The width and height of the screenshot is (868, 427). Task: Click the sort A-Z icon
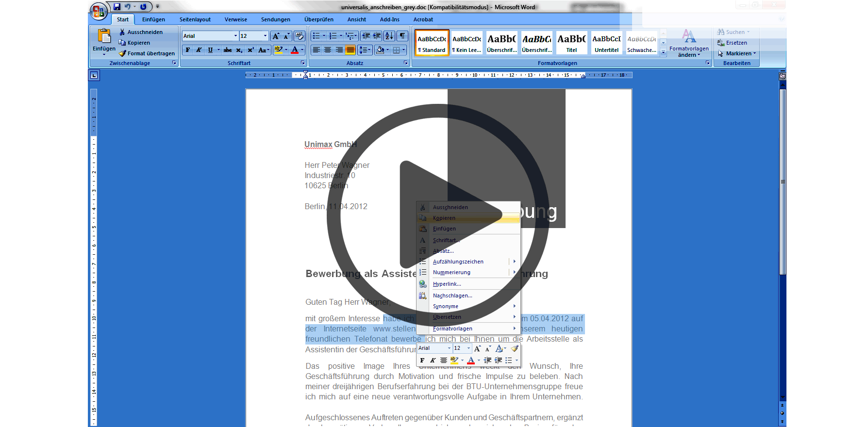pyautogui.click(x=389, y=36)
